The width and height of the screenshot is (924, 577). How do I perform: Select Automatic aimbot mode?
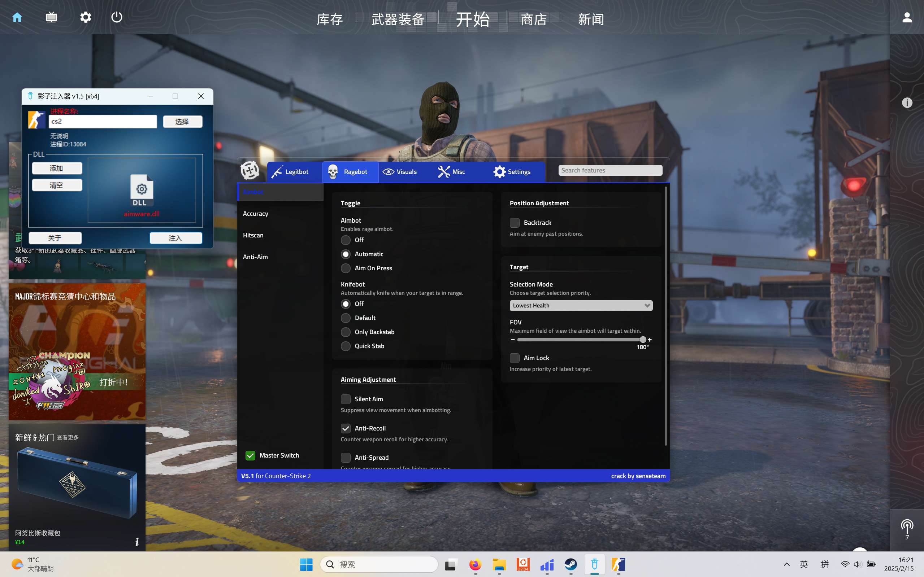point(346,254)
